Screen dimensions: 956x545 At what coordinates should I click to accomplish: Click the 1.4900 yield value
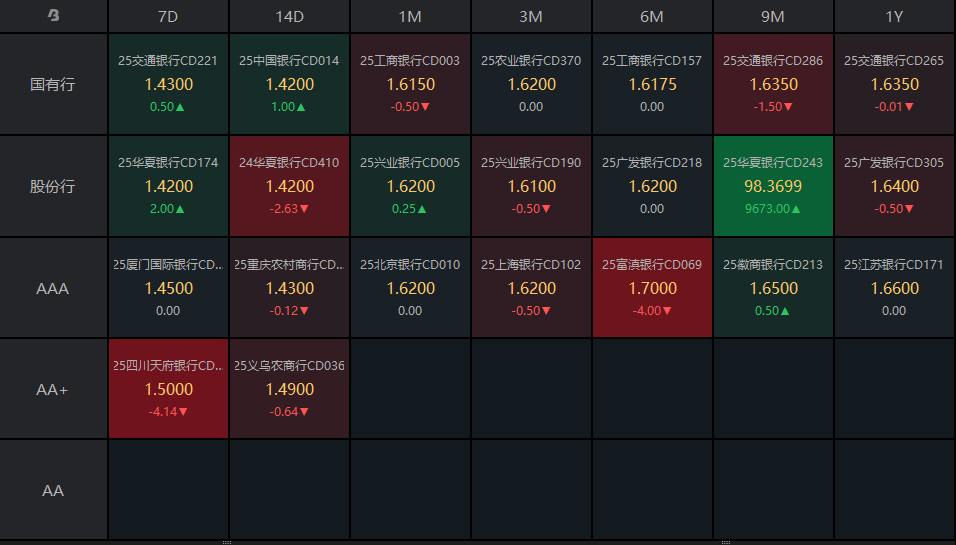(x=290, y=389)
